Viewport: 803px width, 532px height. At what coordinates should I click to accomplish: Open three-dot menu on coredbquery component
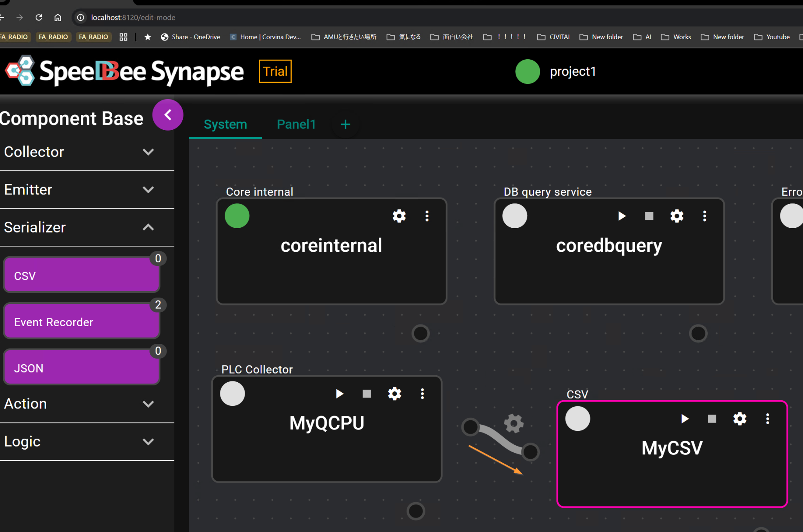pos(705,216)
